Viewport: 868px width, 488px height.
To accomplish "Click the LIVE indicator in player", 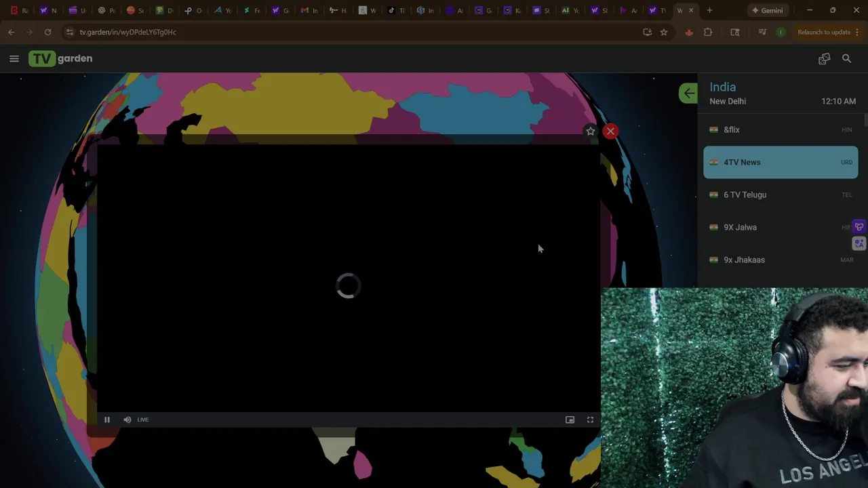I will pyautogui.click(x=142, y=420).
